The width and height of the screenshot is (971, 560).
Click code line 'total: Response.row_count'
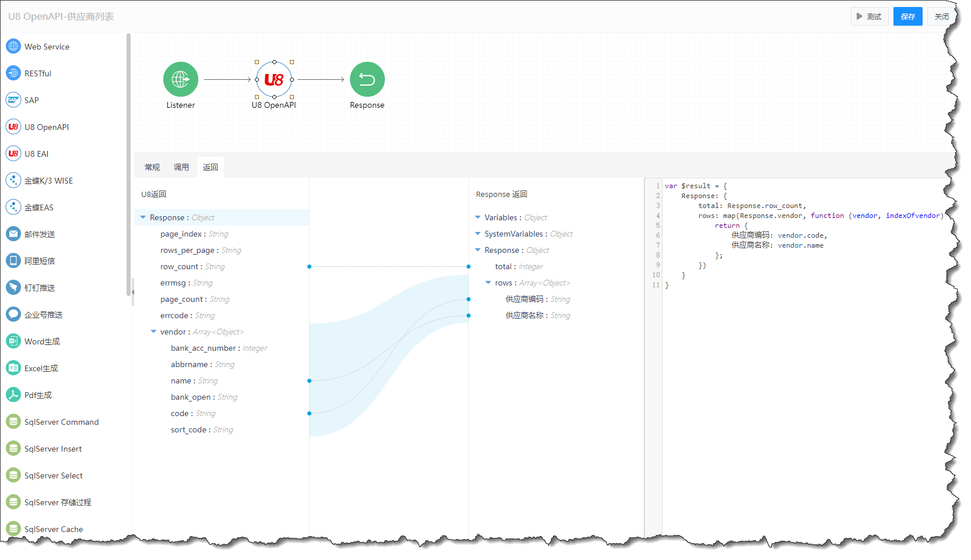[x=752, y=206]
